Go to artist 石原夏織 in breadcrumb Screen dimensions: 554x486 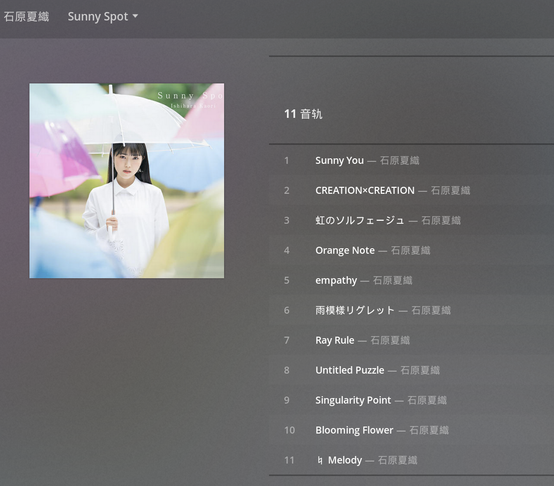pos(26,17)
